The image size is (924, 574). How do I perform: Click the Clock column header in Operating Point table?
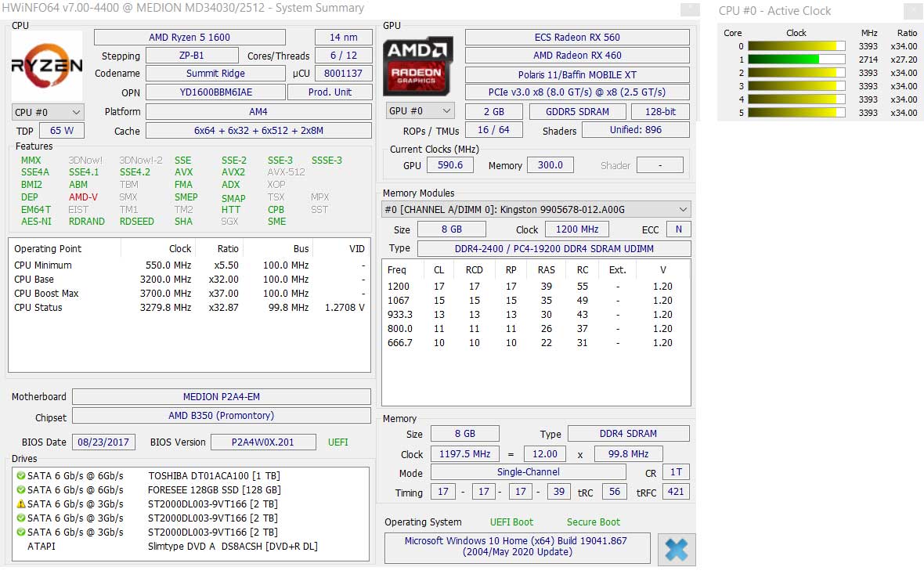180,249
